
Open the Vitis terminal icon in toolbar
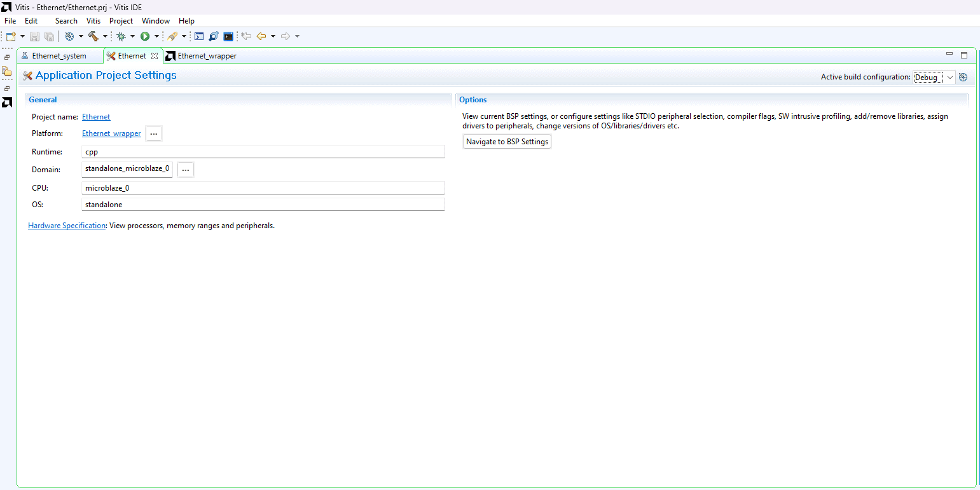click(x=228, y=36)
